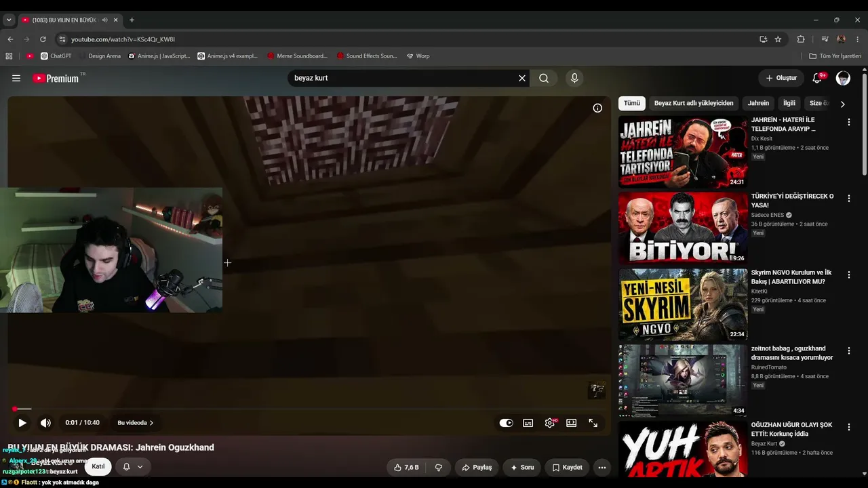Screen dimensions: 868x488
Task: Open the Anime.js v4 examples bookmark
Action: [228, 56]
